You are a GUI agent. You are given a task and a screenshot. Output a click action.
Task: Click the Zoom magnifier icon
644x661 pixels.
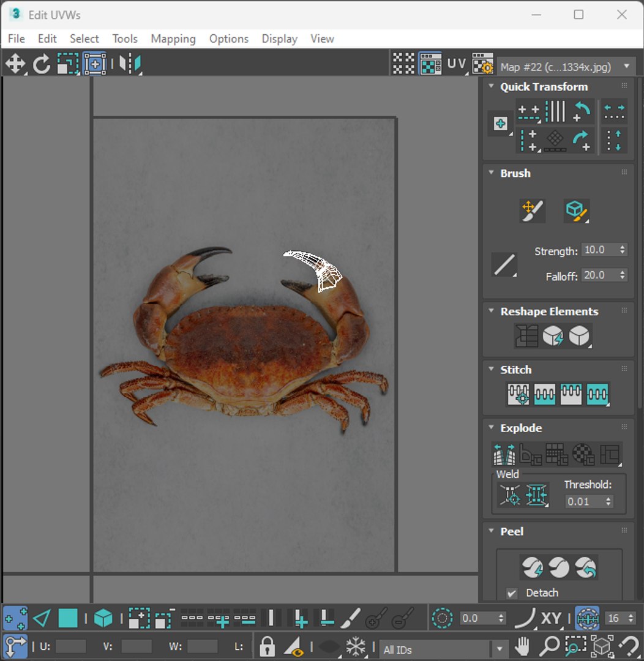click(x=550, y=646)
